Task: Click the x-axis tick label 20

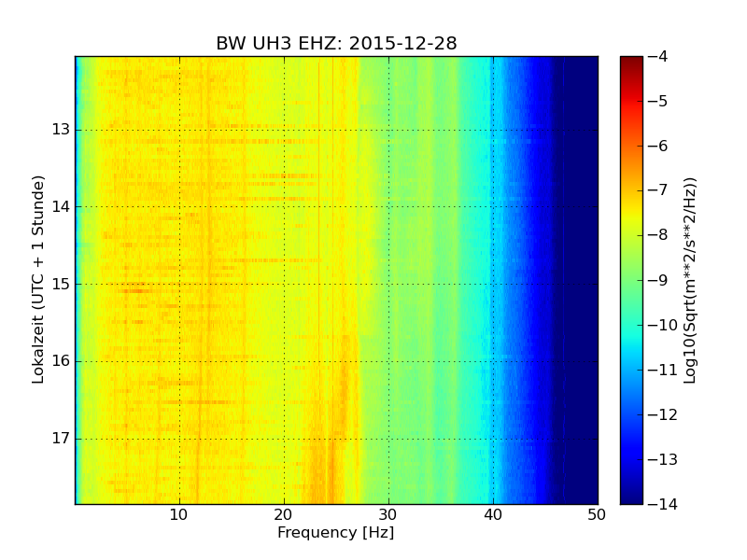Action: 284,515
